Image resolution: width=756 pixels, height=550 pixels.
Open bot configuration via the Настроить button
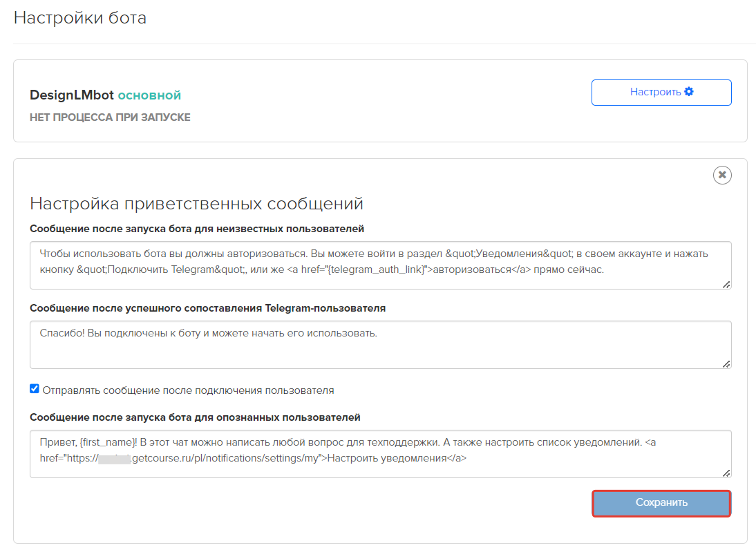(661, 93)
